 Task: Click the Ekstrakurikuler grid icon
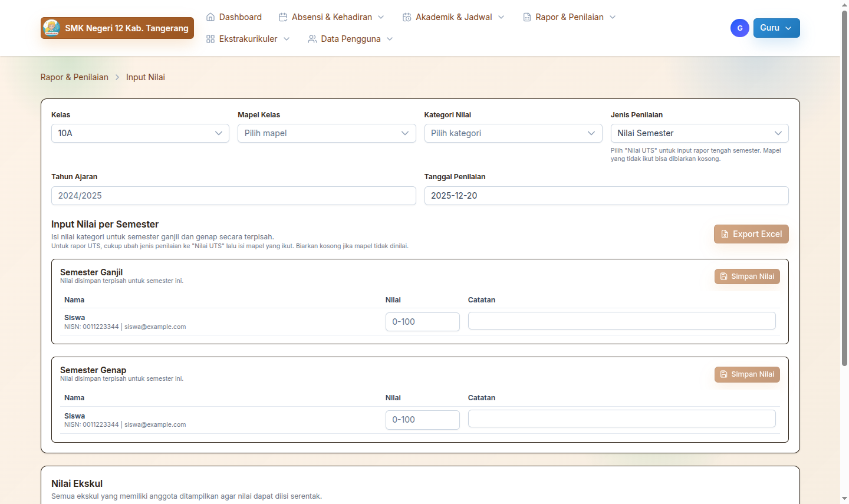(x=210, y=39)
